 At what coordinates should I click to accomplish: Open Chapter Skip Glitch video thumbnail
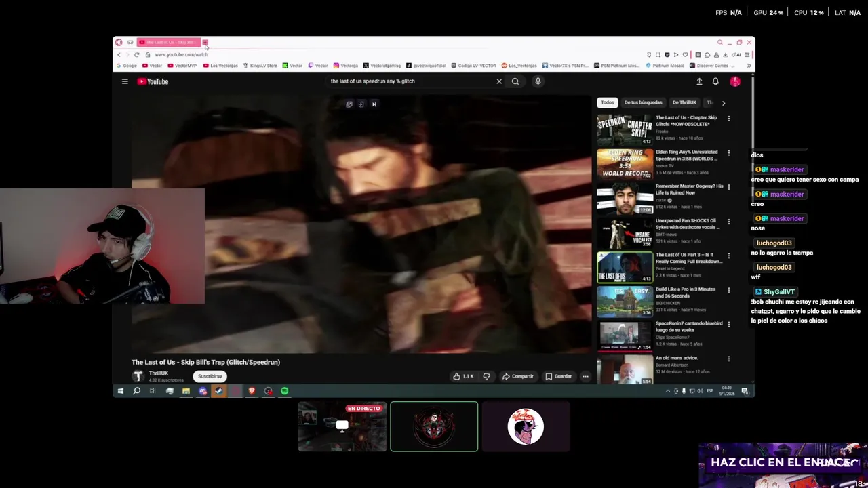tap(625, 129)
